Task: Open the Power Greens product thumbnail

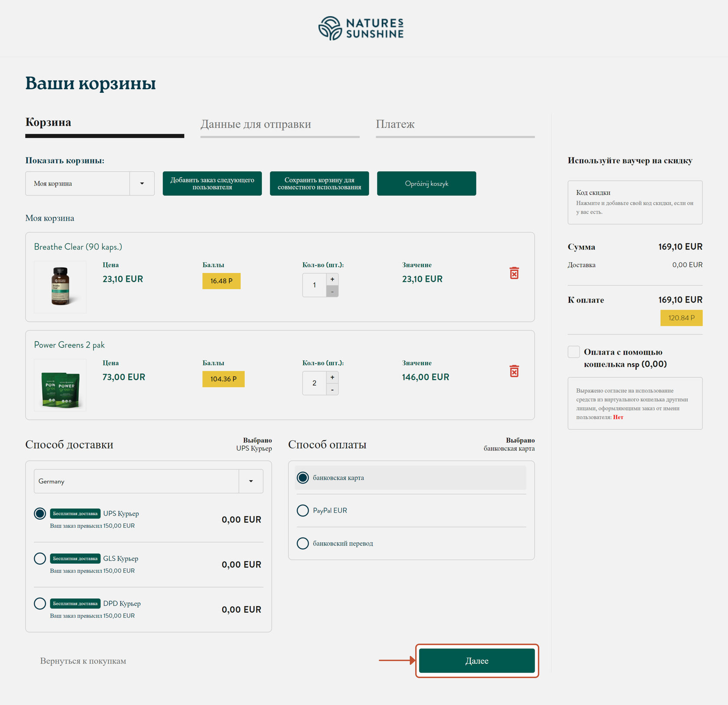Action: (x=60, y=385)
